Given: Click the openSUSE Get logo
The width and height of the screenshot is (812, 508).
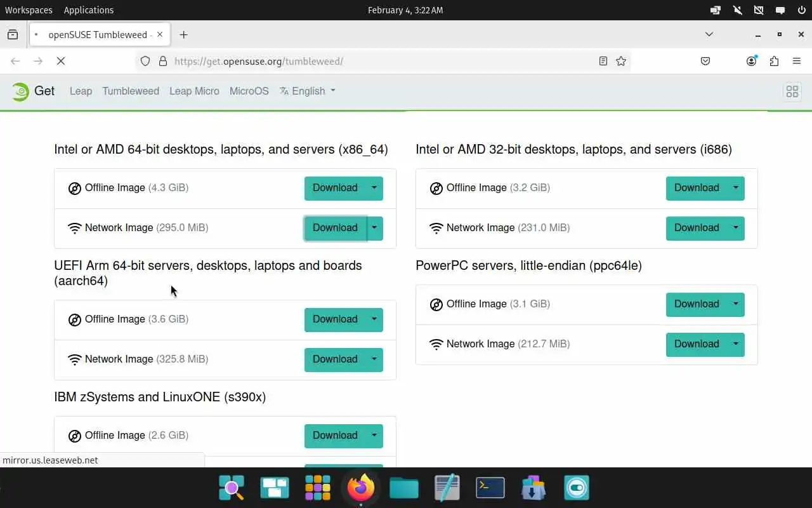Looking at the screenshot, I should click(x=33, y=91).
